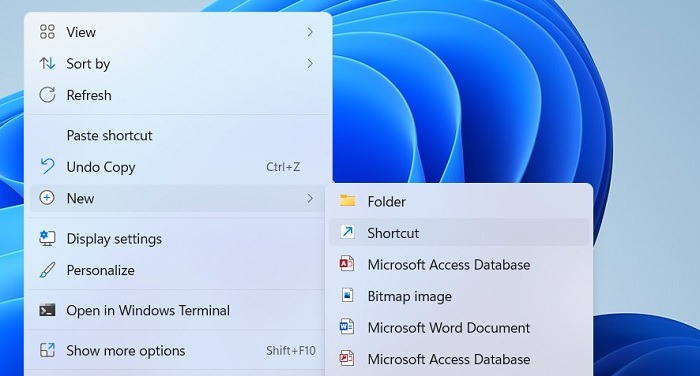
Task: Click the Refresh circular arrow icon
Action: pyautogui.click(x=47, y=95)
